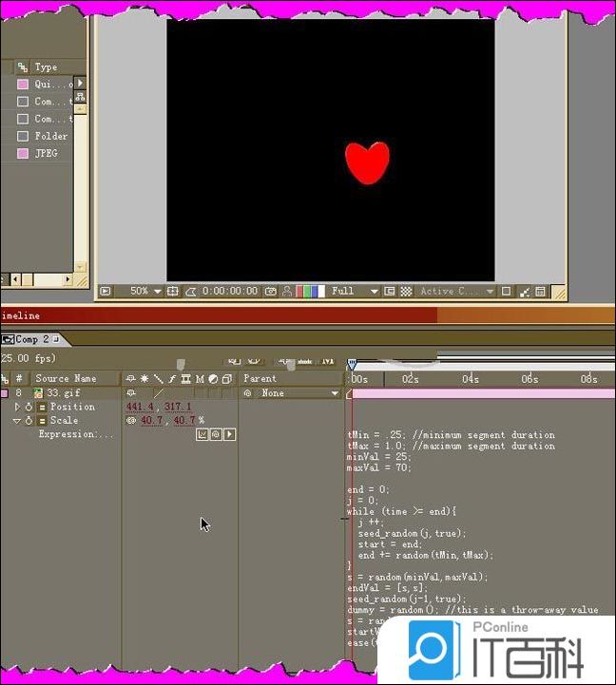616x685 pixels.
Task: Click the region of interest icon
Action: click(x=390, y=292)
